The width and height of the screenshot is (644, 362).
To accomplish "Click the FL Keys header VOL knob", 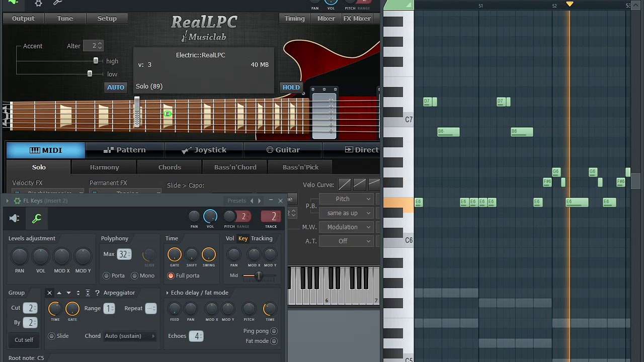I will click(x=210, y=217).
